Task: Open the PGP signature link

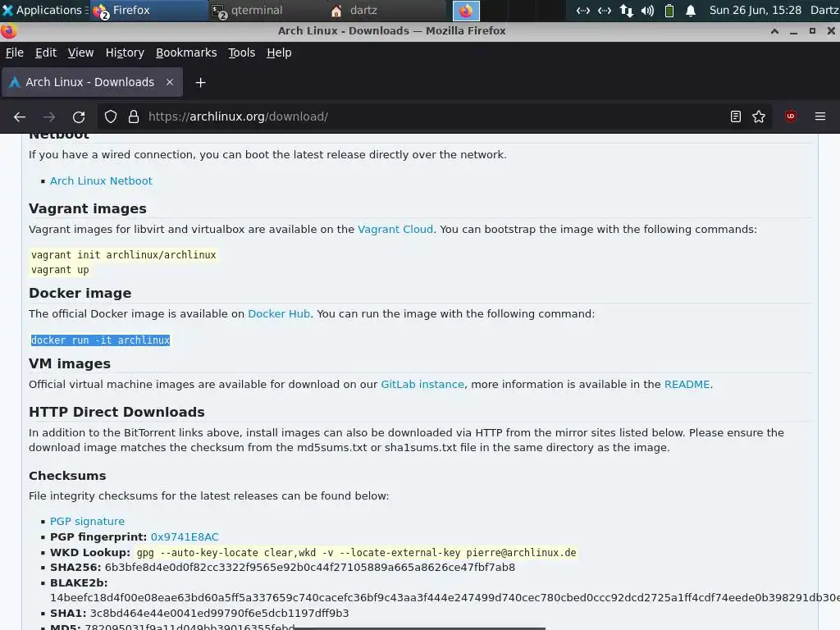Action: [x=87, y=521]
